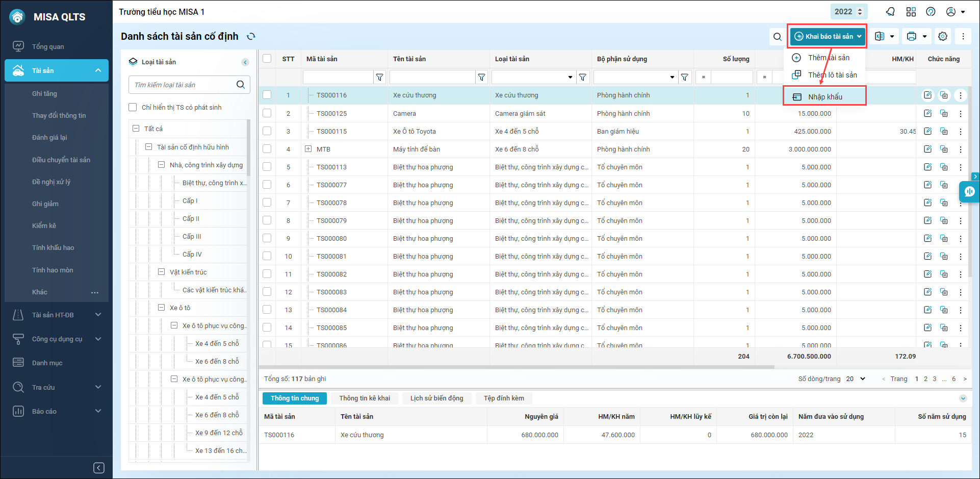Choose 'Nhập khẩu' from the dropdown menu
The height and width of the screenshot is (479, 980).
pyautogui.click(x=825, y=97)
